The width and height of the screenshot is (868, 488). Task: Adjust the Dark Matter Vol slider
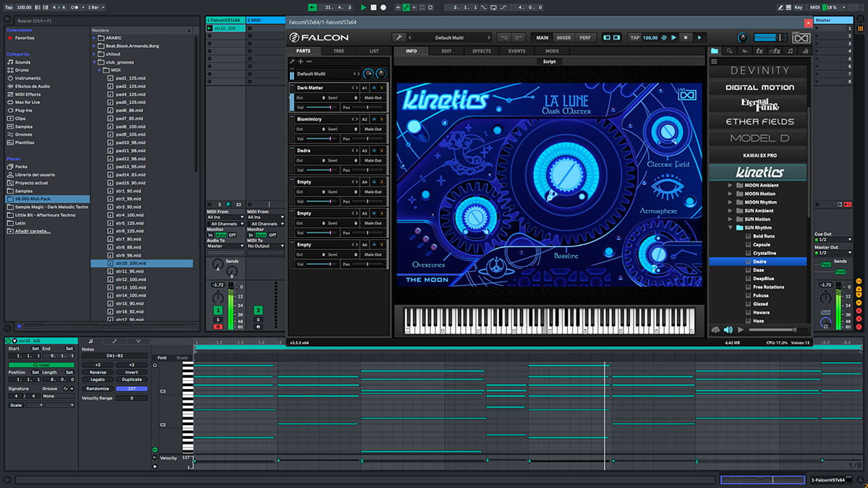(x=323, y=107)
